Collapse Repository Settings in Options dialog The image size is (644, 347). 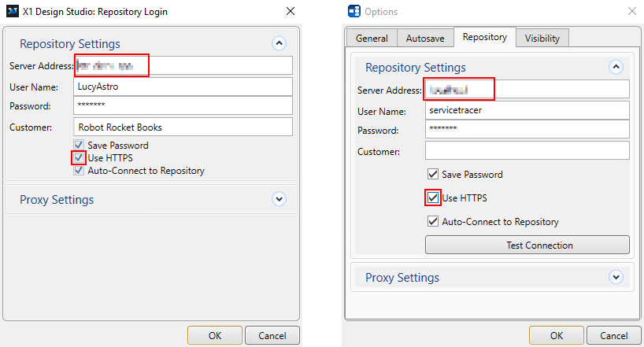tap(616, 68)
